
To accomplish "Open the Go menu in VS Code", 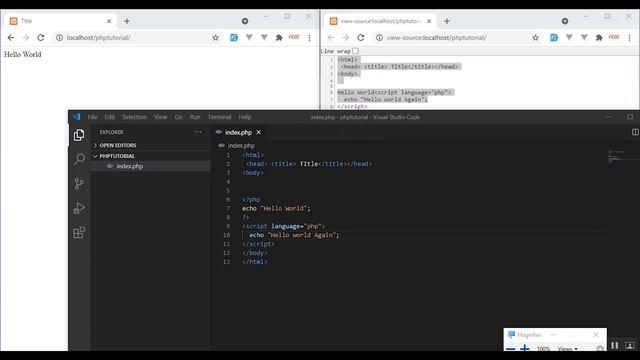I will [x=178, y=117].
